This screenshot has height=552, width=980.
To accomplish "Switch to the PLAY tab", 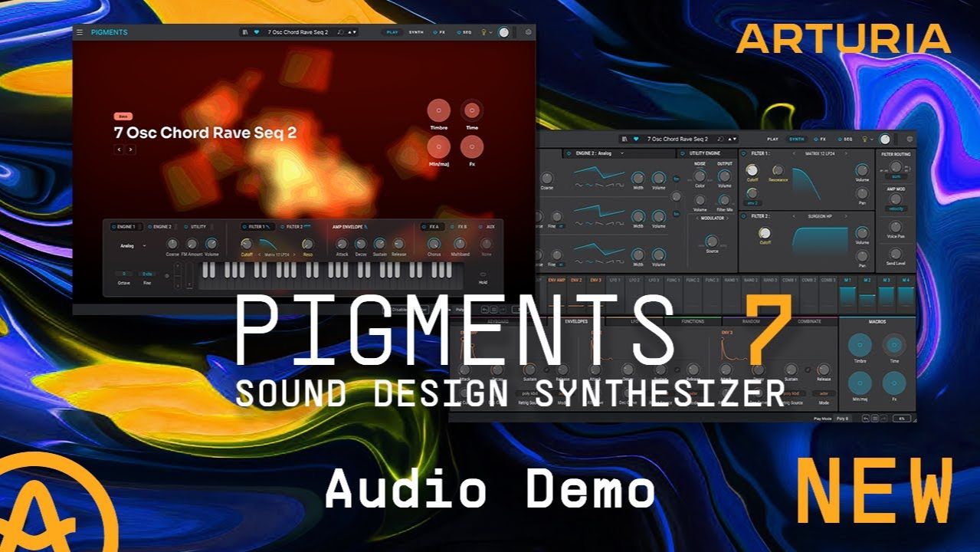I will [391, 33].
